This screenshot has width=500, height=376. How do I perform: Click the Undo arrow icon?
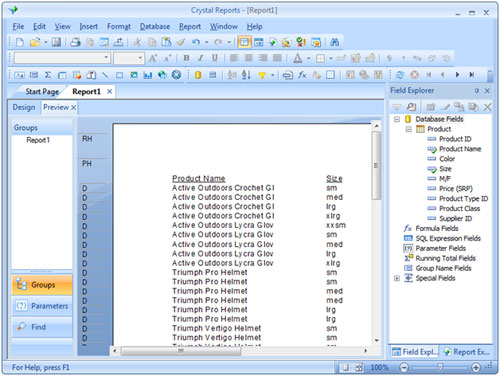tap(196, 42)
